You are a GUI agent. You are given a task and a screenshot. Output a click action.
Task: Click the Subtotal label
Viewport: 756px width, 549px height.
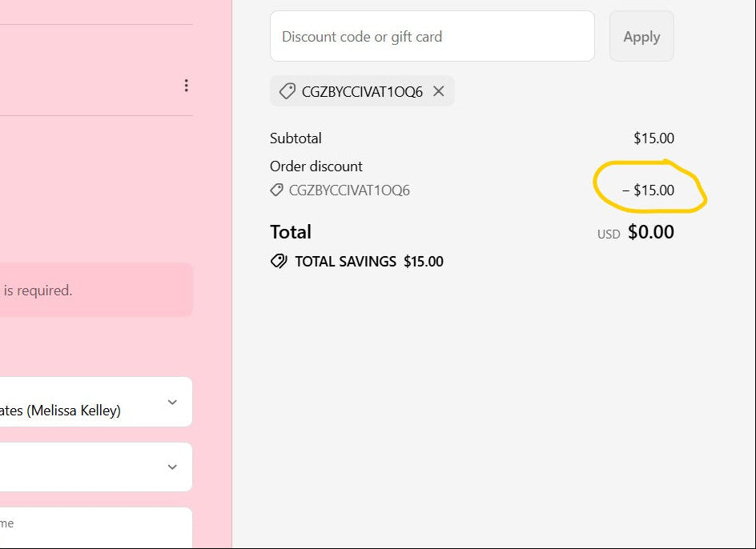coord(296,138)
